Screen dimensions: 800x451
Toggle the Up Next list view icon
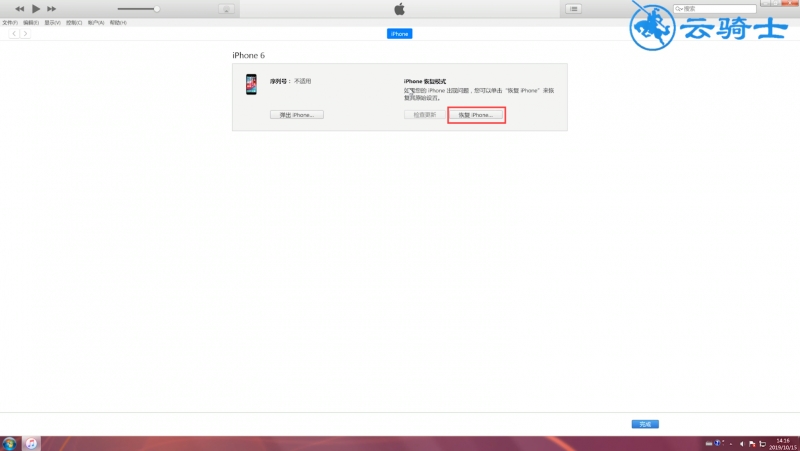tap(573, 9)
